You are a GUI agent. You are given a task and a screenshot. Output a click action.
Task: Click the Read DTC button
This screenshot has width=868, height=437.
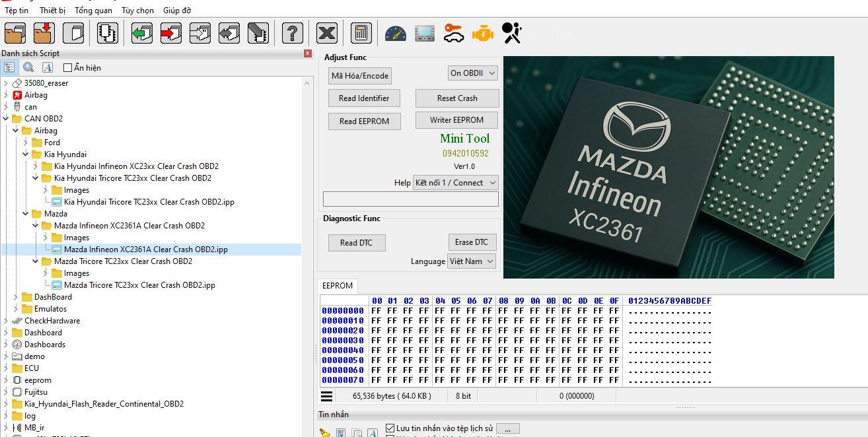click(x=356, y=243)
